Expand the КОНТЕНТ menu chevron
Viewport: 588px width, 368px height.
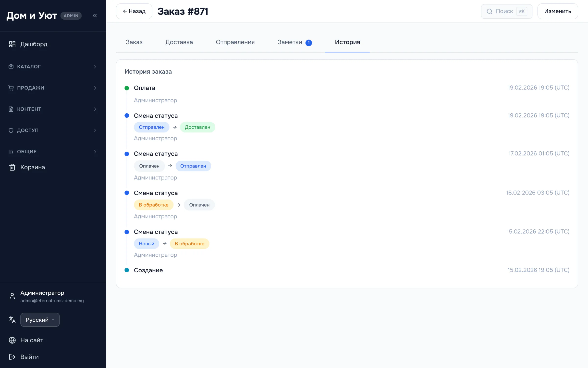(x=95, y=109)
